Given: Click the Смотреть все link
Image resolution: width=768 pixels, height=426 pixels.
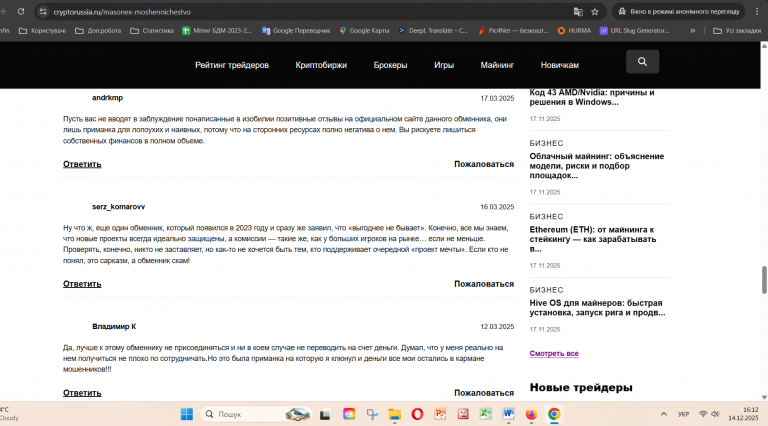Looking at the screenshot, I should (554, 353).
